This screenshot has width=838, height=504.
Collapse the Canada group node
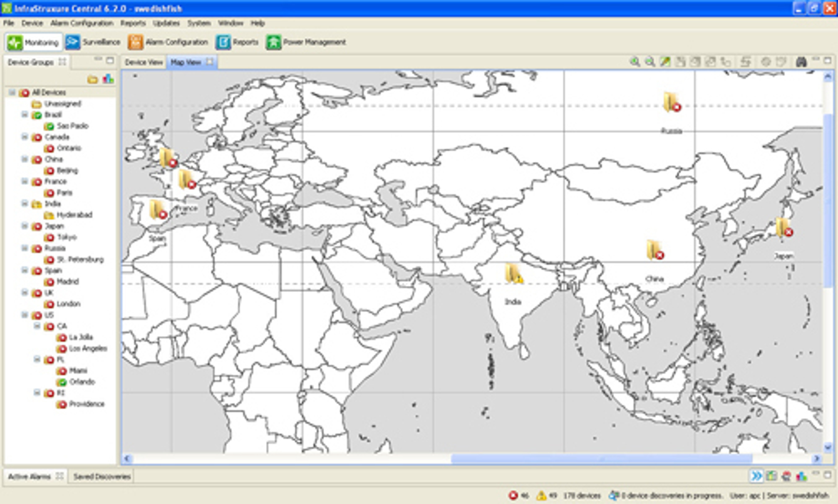pyautogui.click(x=24, y=137)
